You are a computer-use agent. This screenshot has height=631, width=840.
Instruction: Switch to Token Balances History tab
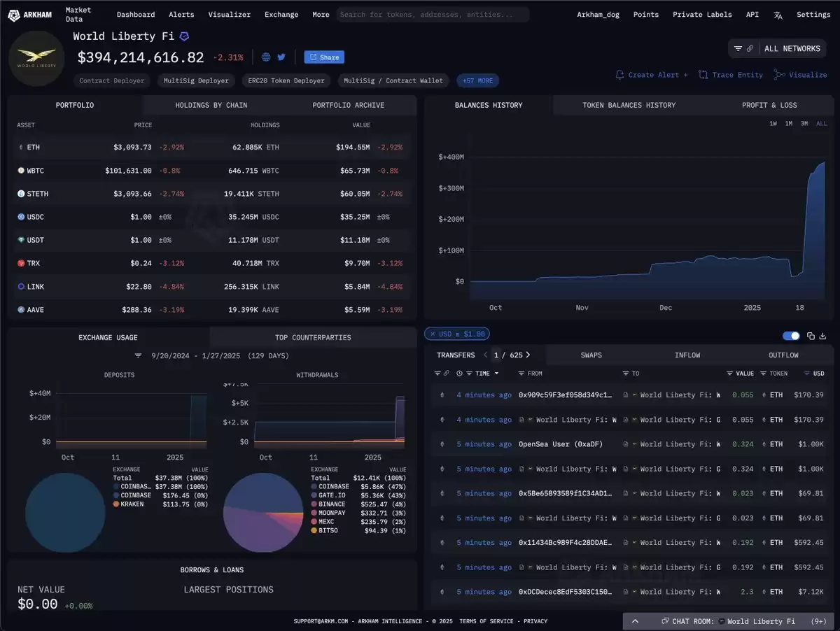tap(629, 105)
